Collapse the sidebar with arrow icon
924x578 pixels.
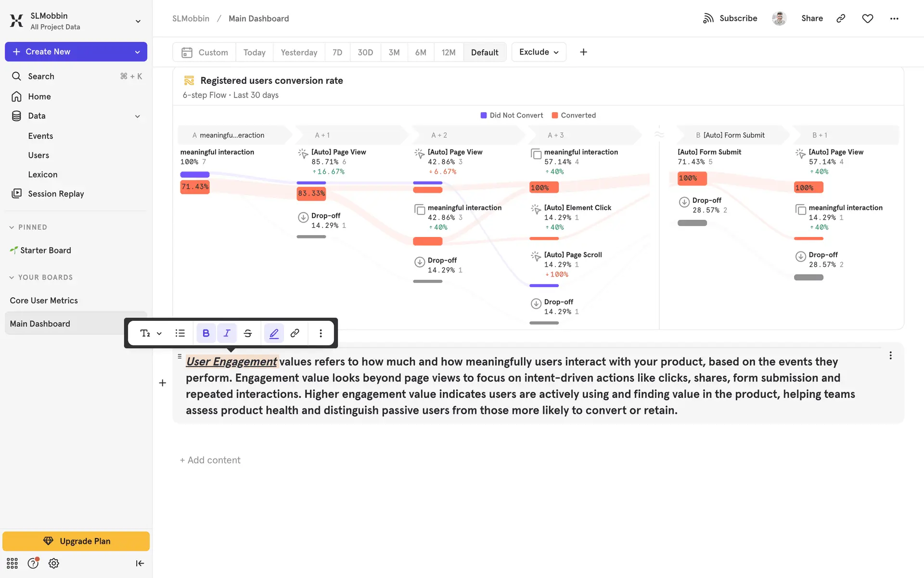[140, 563]
